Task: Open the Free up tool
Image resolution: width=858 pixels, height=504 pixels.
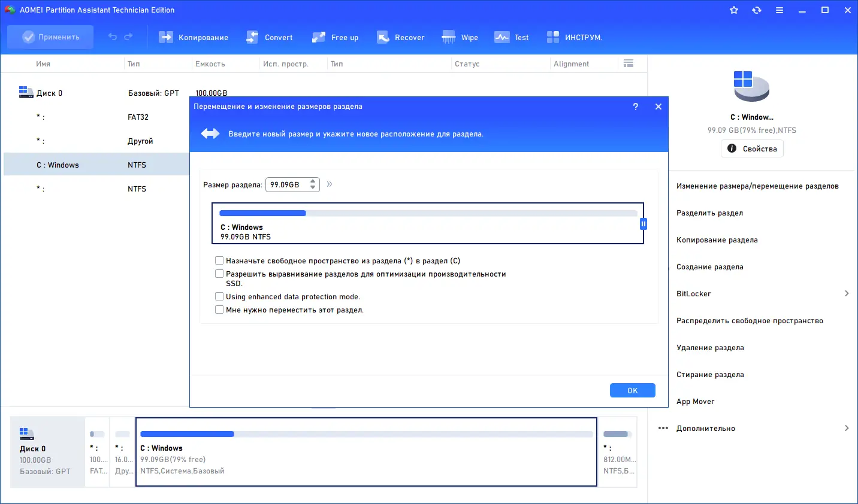Action: pyautogui.click(x=335, y=37)
